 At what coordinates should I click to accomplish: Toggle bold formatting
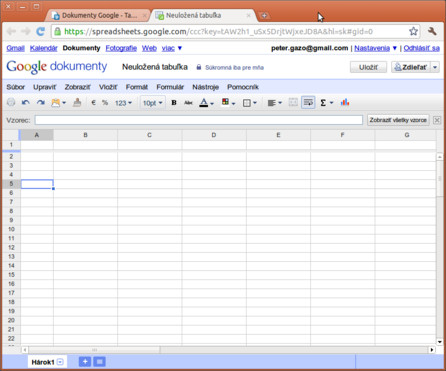174,103
